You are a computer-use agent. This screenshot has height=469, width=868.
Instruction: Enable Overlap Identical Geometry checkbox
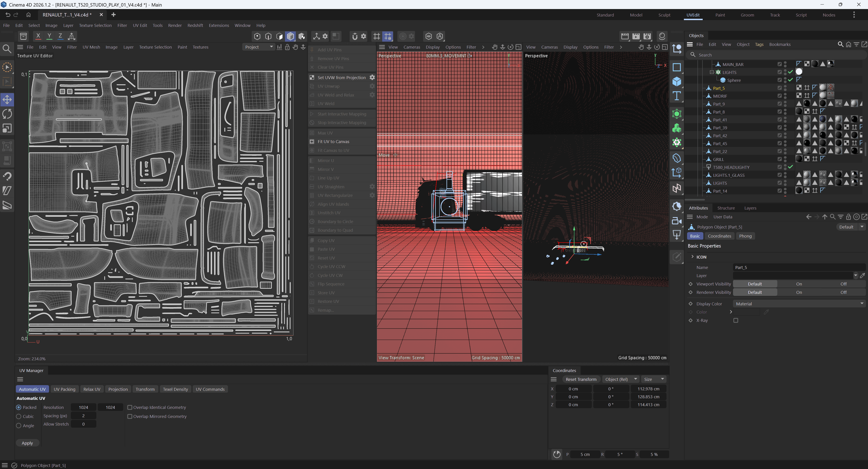tap(130, 407)
